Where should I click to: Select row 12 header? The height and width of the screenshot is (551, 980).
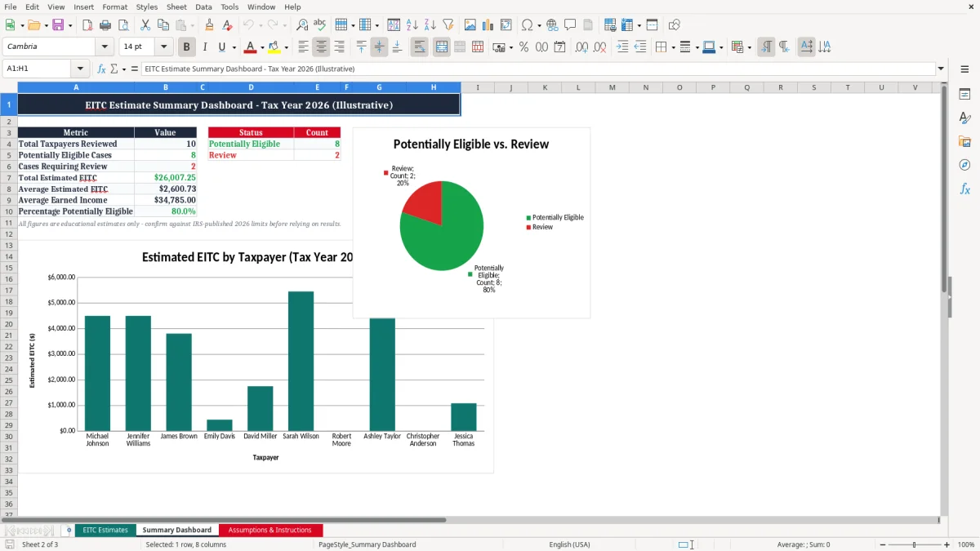coord(9,234)
